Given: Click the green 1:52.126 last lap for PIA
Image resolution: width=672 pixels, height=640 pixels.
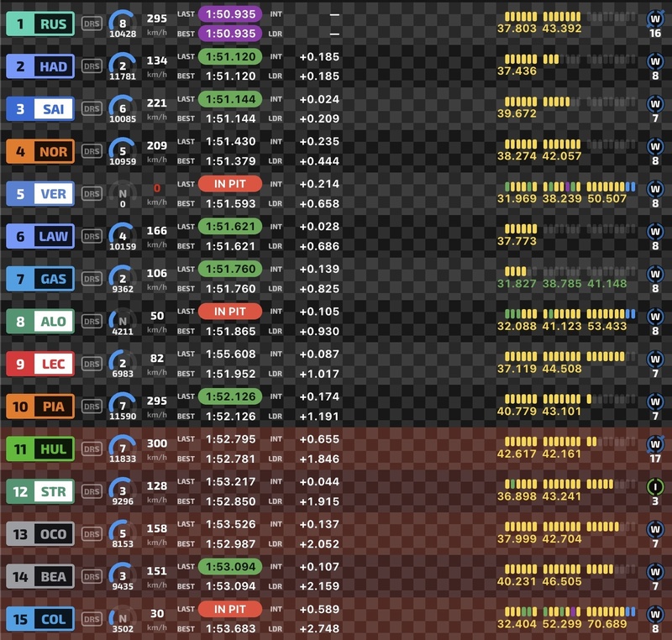Looking at the screenshot, I should tap(230, 396).
